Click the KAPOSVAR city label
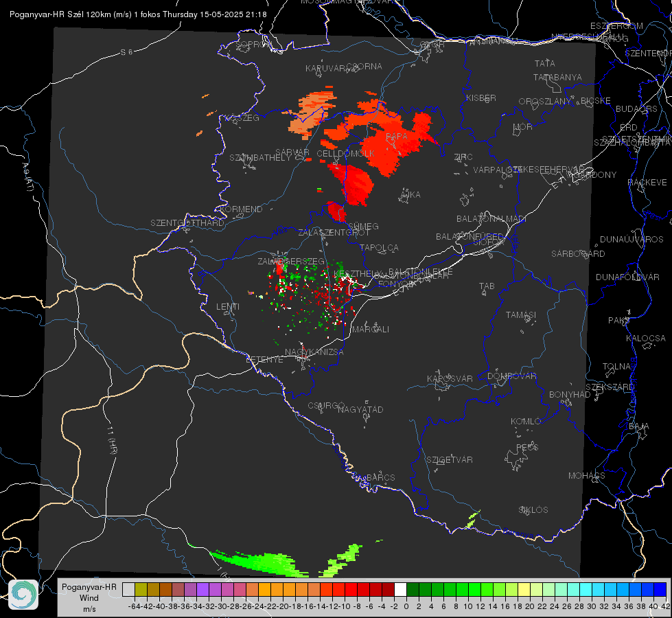The image size is (672, 618). 450,379
